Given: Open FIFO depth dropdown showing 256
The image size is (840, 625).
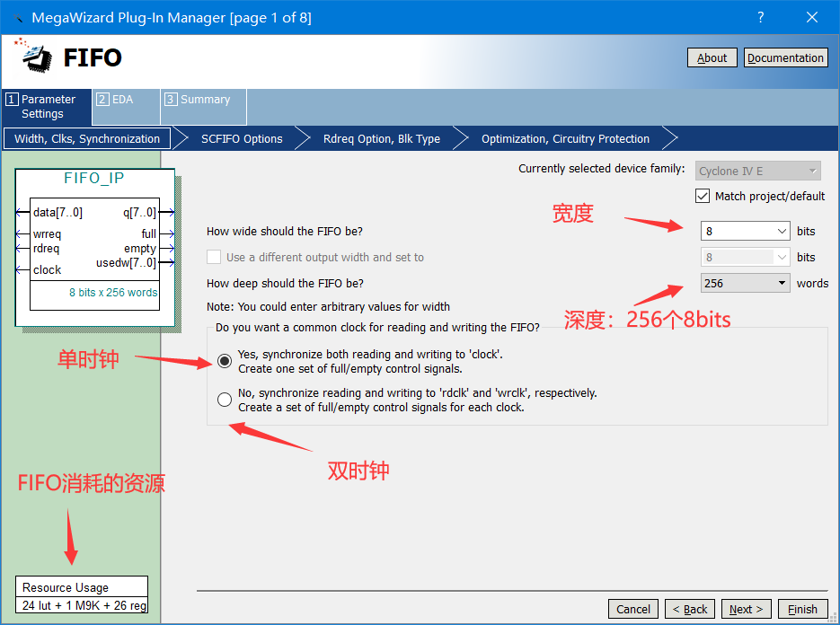Looking at the screenshot, I should pos(745,283).
